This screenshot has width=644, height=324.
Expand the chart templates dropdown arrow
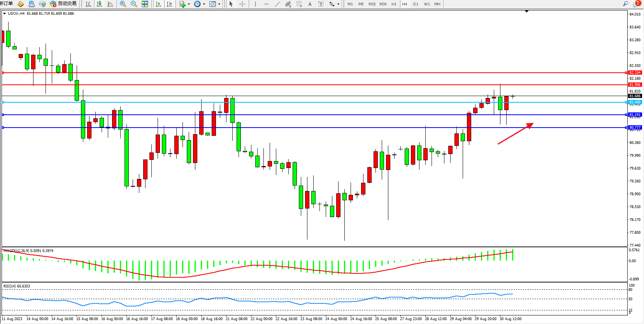point(219,4)
